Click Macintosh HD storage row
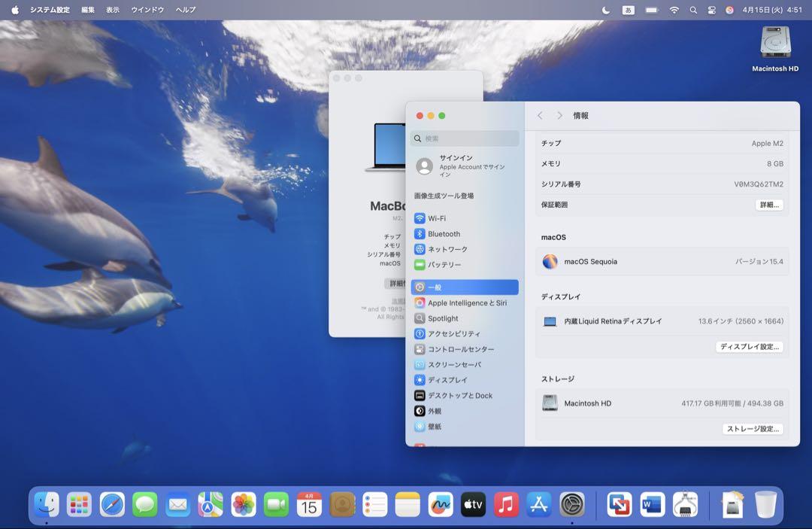This screenshot has width=812, height=529. pos(662,403)
